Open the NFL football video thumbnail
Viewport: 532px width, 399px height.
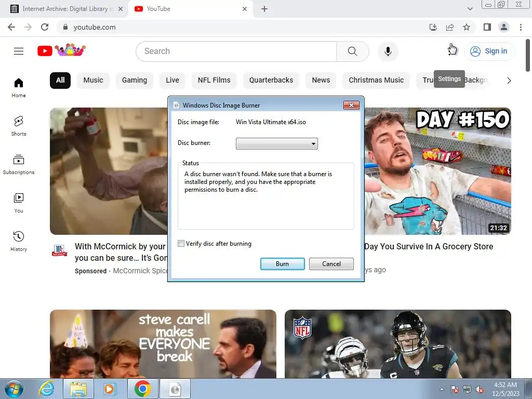(397, 344)
